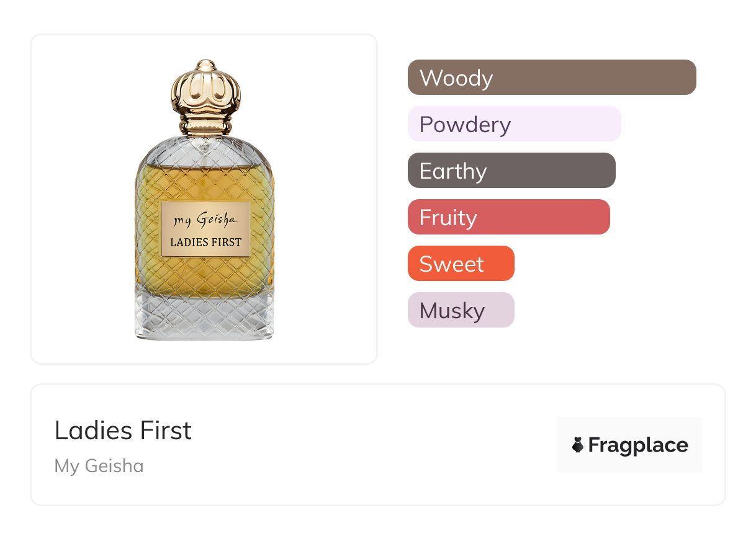
Task: Click the word 'Sweet' in the orange bar
Action: (451, 264)
